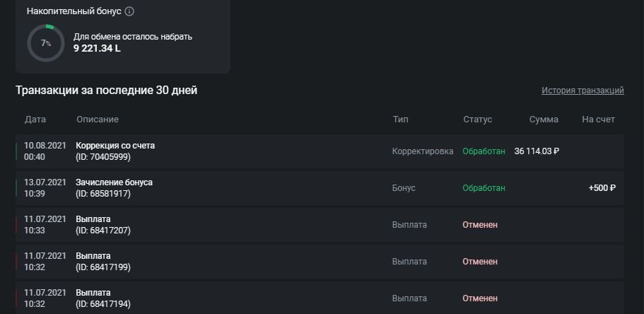Click the 7% circular progress ring

[x=45, y=43]
